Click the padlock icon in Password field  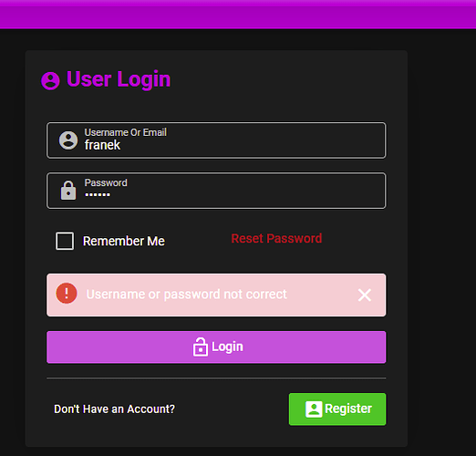click(x=68, y=191)
